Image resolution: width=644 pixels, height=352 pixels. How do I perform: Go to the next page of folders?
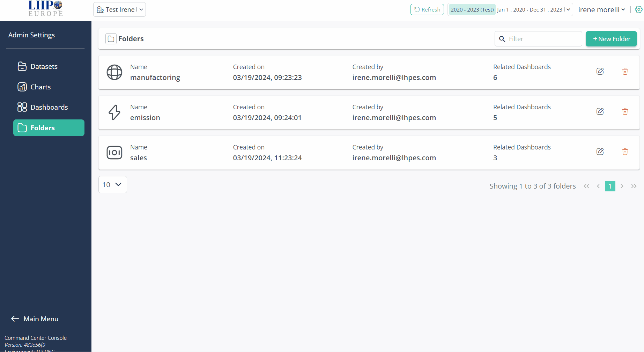[622, 186]
